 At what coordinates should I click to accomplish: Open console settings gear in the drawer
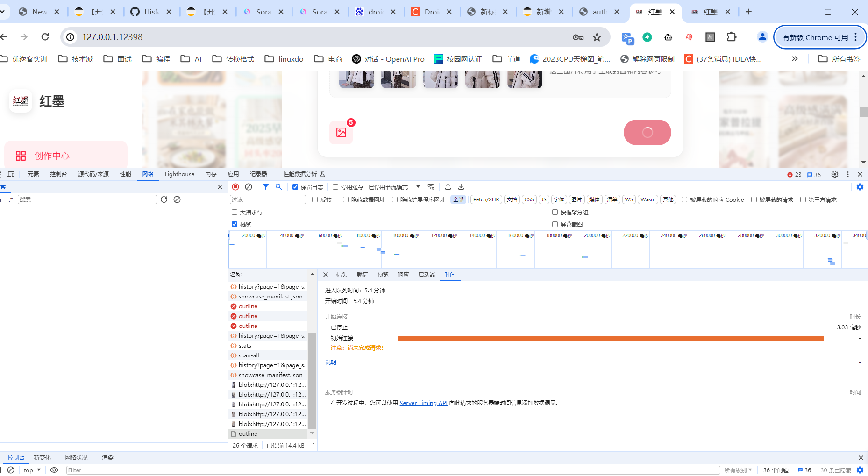(860, 470)
